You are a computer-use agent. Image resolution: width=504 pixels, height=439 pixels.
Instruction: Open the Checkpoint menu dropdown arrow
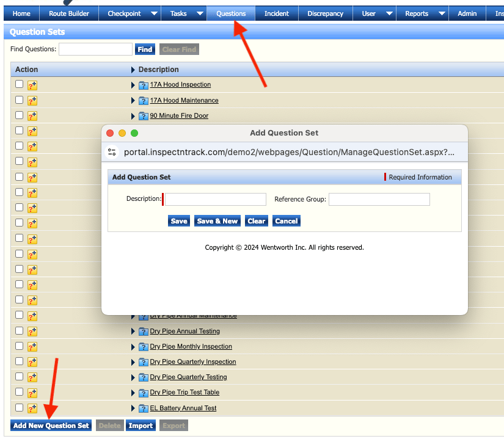(x=154, y=13)
